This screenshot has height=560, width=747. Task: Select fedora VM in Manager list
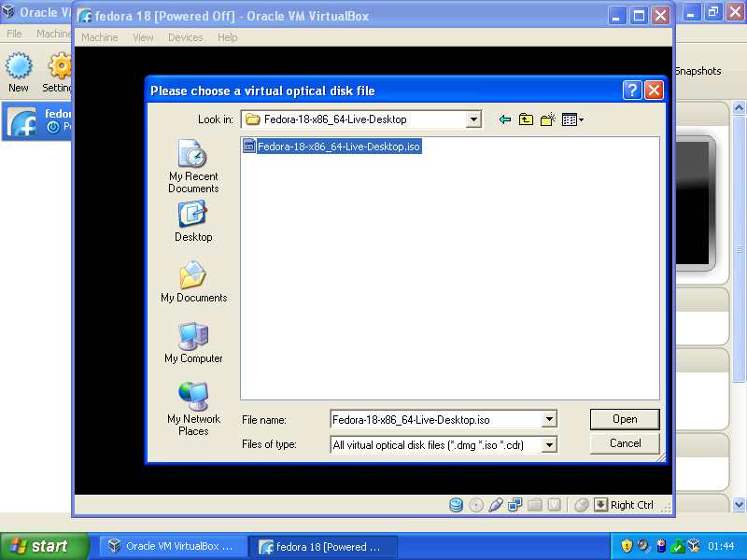click(37, 121)
